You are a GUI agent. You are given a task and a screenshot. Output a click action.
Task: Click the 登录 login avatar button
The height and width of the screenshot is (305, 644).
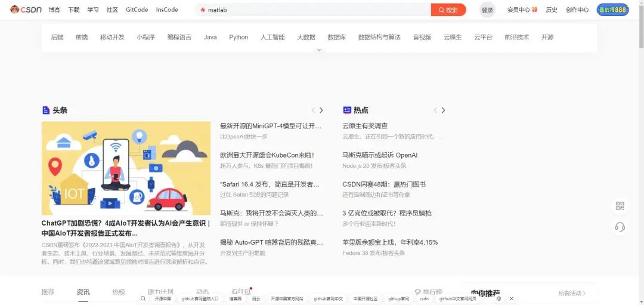487,10
